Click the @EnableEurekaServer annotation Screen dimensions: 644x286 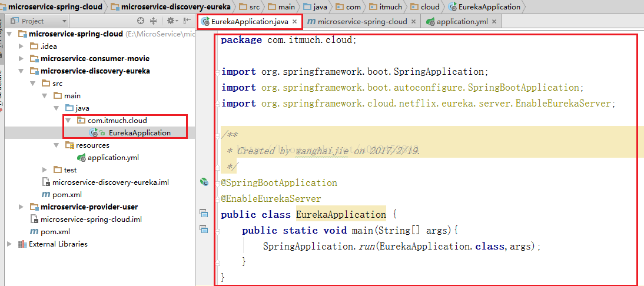point(271,198)
